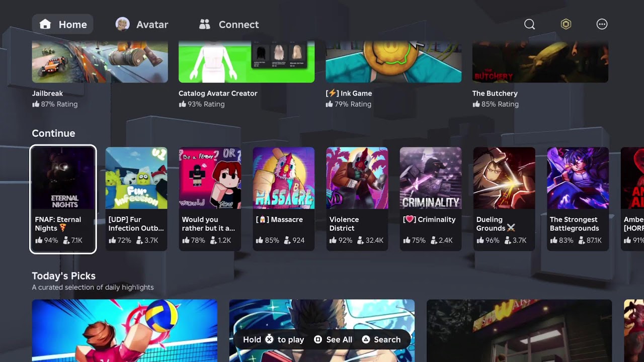
Task: Click the 79% Rating label
Action: pos(349,104)
